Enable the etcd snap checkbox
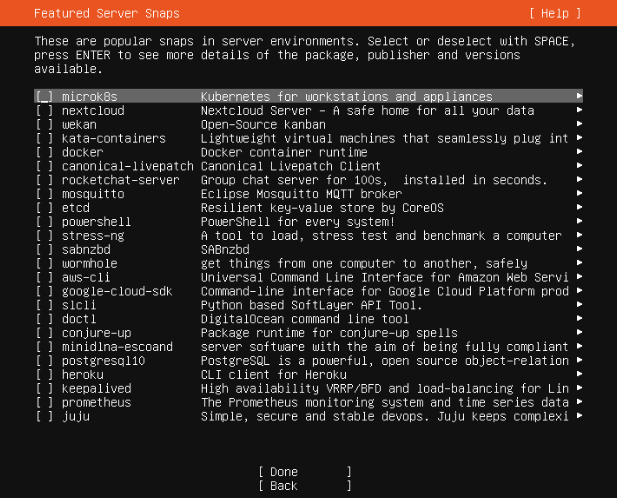 [x=44, y=208]
